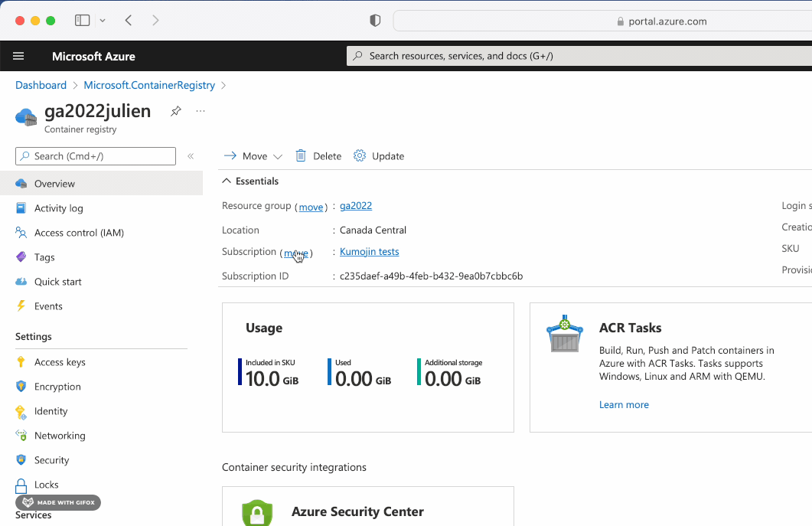Collapse the Essentials section

(227, 181)
